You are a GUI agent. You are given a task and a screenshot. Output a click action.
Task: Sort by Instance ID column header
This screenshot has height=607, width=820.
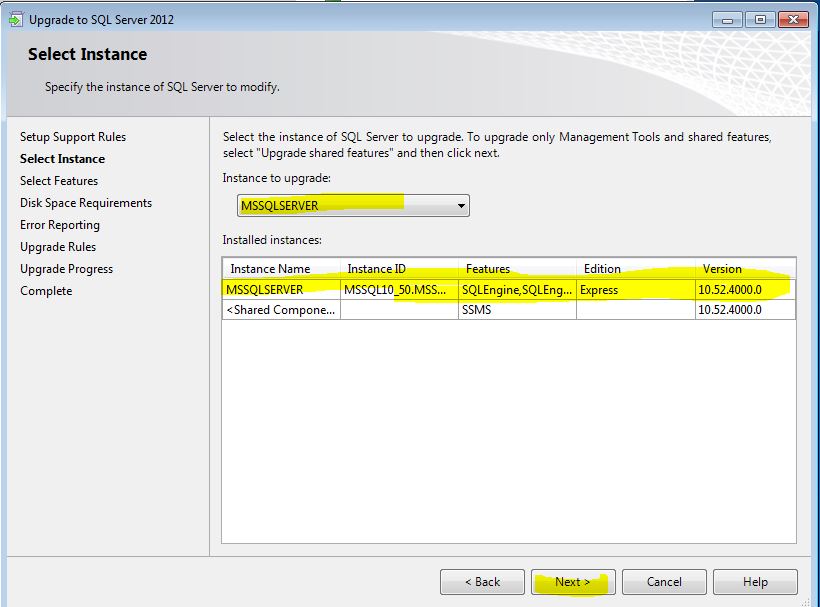(400, 269)
